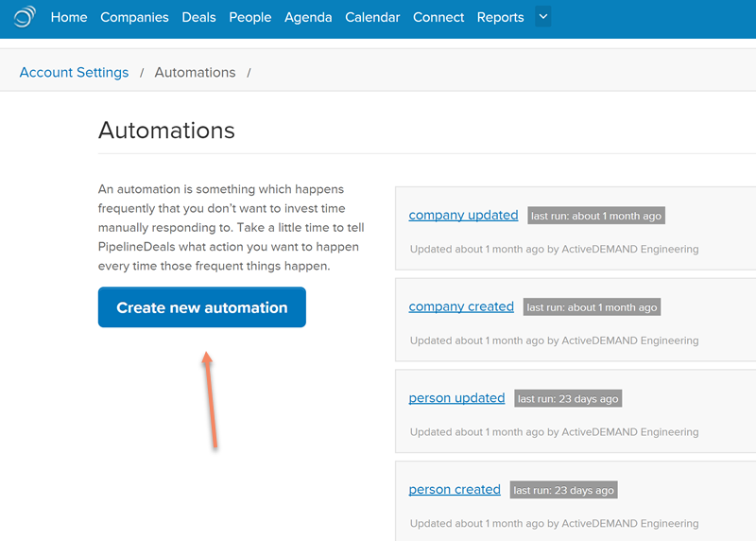Viewport: 756px width, 541px height.
Task: Go back to Account Settings breadcrumb
Action: point(74,73)
